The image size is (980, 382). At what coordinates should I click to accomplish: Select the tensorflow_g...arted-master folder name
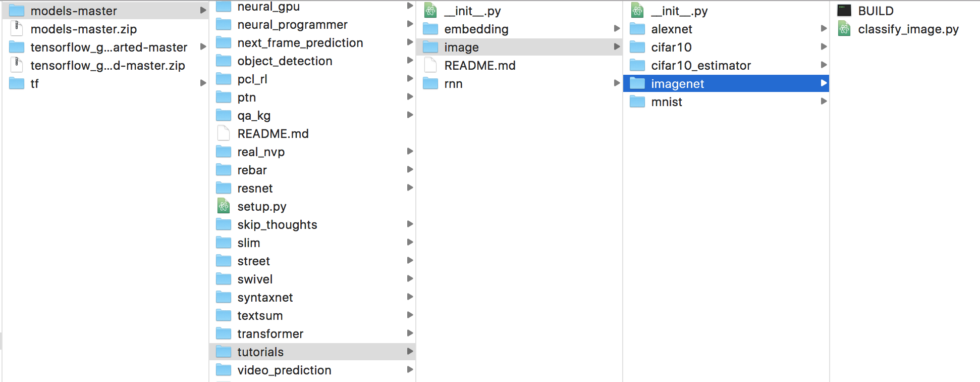[108, 47]
